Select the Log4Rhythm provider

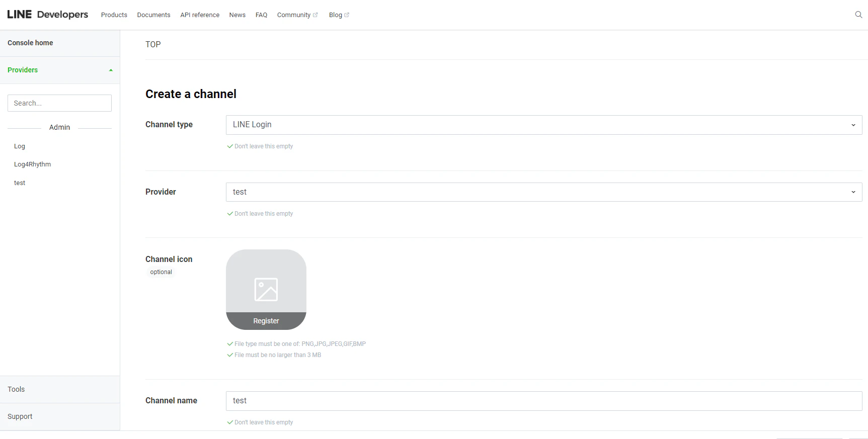[32, 164]
